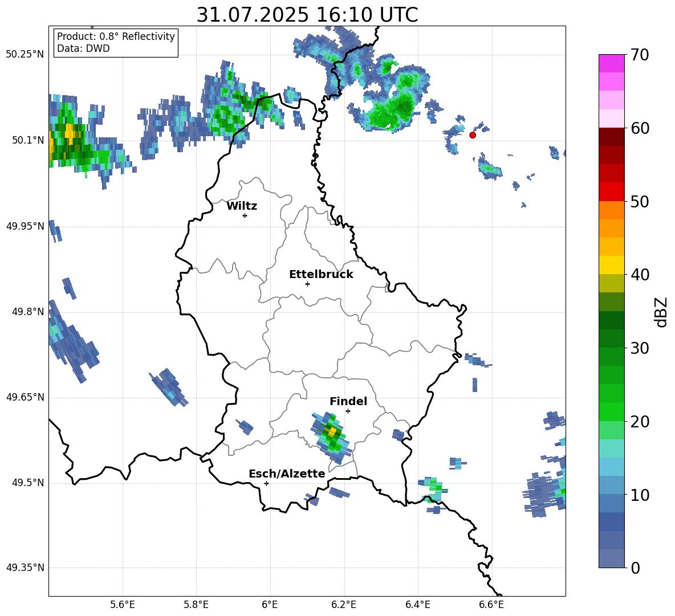Image resolution: width=675 pixels, height=616 pixels.
Task: Click the light blue colorbar segment near 10
Action: [x=611, y=485]
